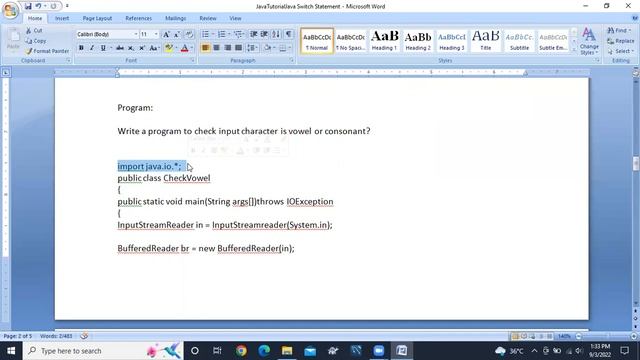Click the Replace command in Editing group
This screenshot has width=640, height=360.
tap(620, 41)
